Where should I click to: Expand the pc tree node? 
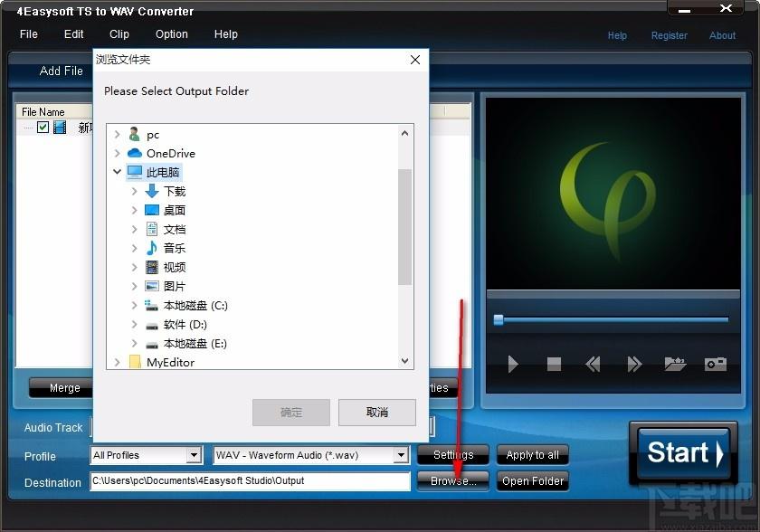117,134
